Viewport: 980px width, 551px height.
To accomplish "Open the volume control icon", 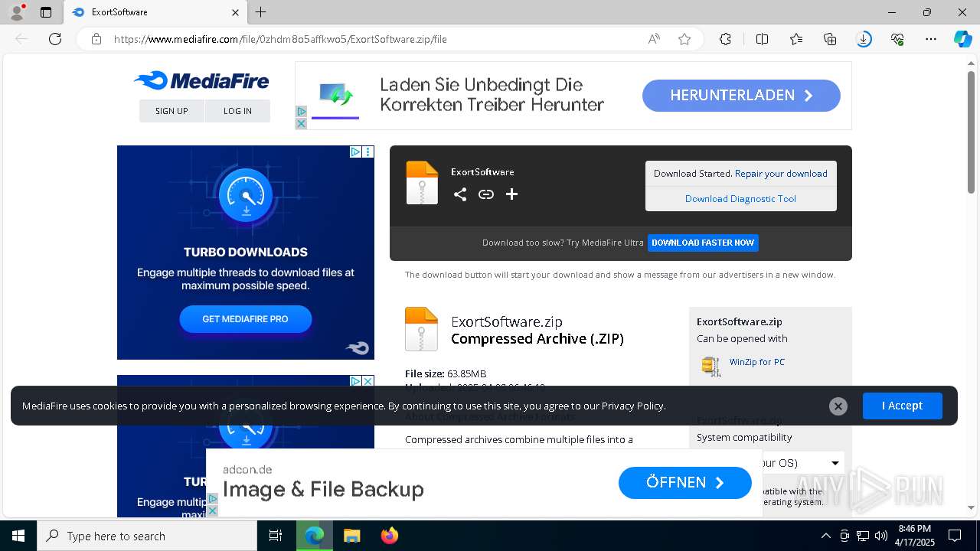I will click(x=880, y=536).
